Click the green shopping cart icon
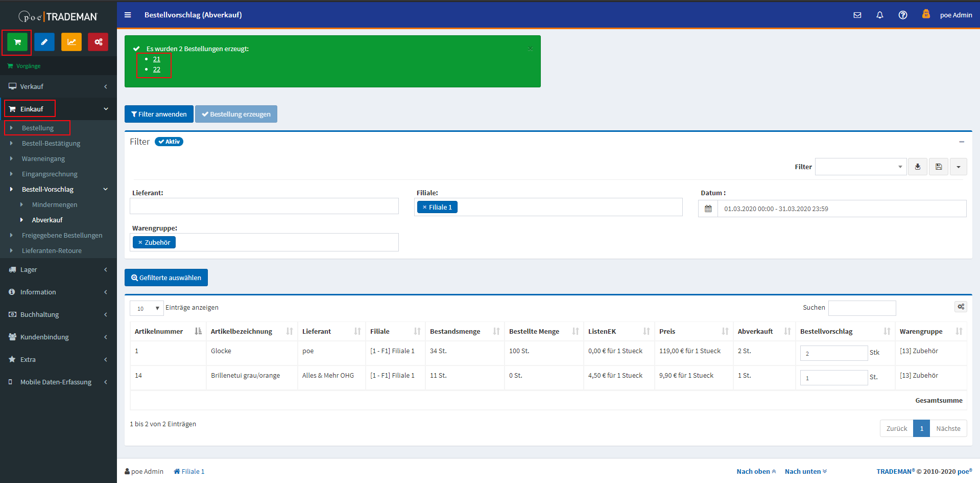Viewport: 980px width, 483px height. (x=17, y=42)
